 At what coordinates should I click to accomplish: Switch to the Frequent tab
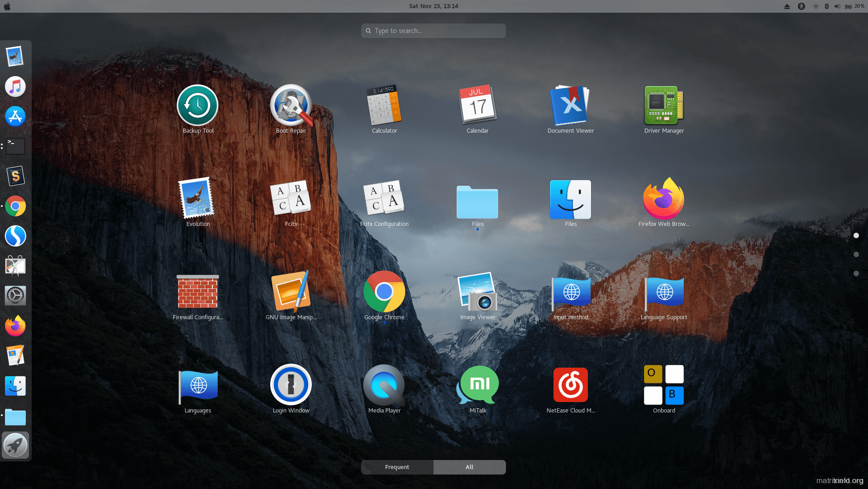click(397, 467)
